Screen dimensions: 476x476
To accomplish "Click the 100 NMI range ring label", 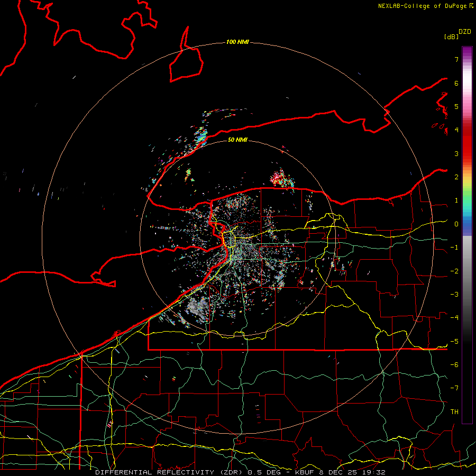I will (x=237, y=42).
